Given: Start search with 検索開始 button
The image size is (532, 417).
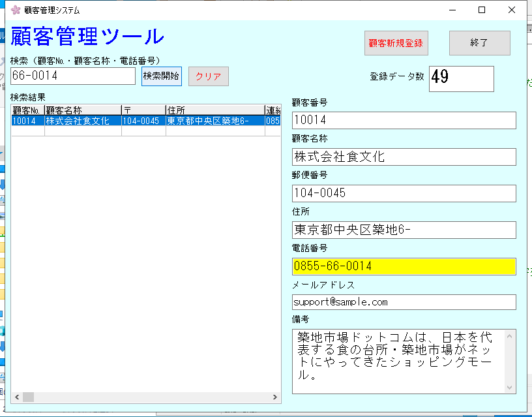Looking at the screenshot, I should (x=162, y=76).
